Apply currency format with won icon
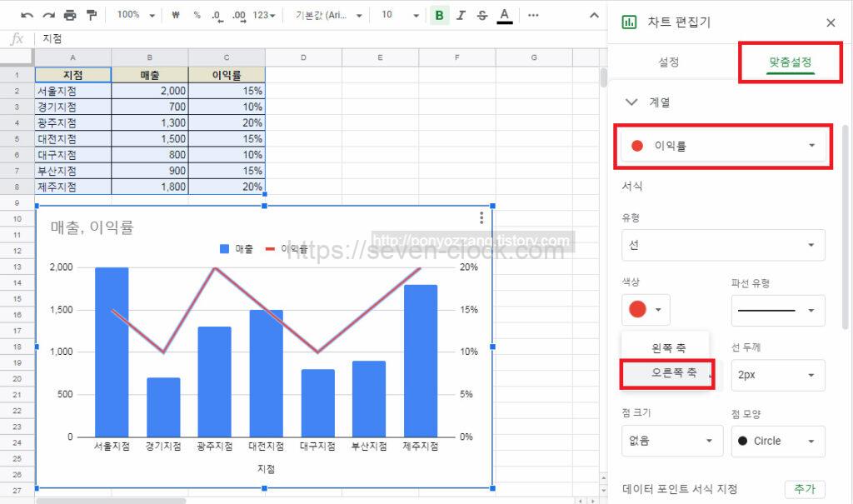The width and height of the screenshot is (853, 504). (x=176, y=15)
